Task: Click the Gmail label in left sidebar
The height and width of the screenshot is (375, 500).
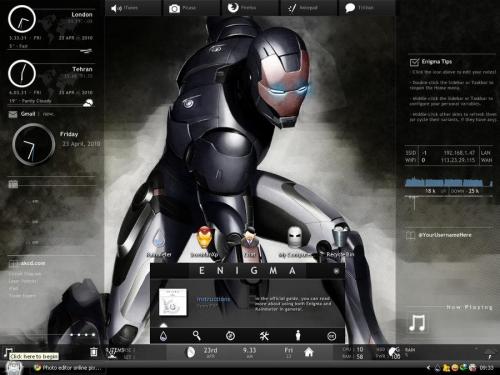Action: click(x=28, y=114)
